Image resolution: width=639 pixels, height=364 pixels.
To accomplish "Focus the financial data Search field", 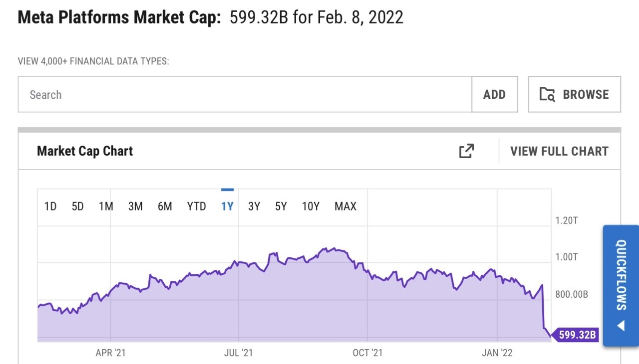I will click(245, 94).
